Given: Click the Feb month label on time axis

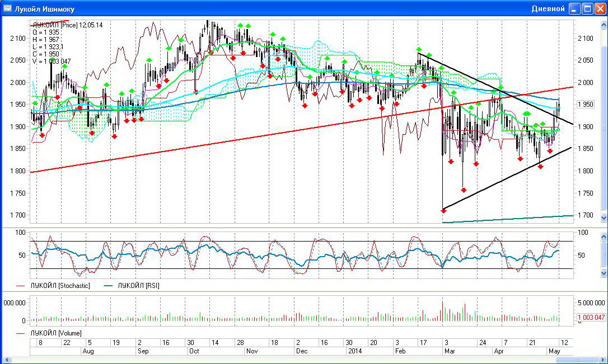Looking at the screenshot, I should pos(400,351).
